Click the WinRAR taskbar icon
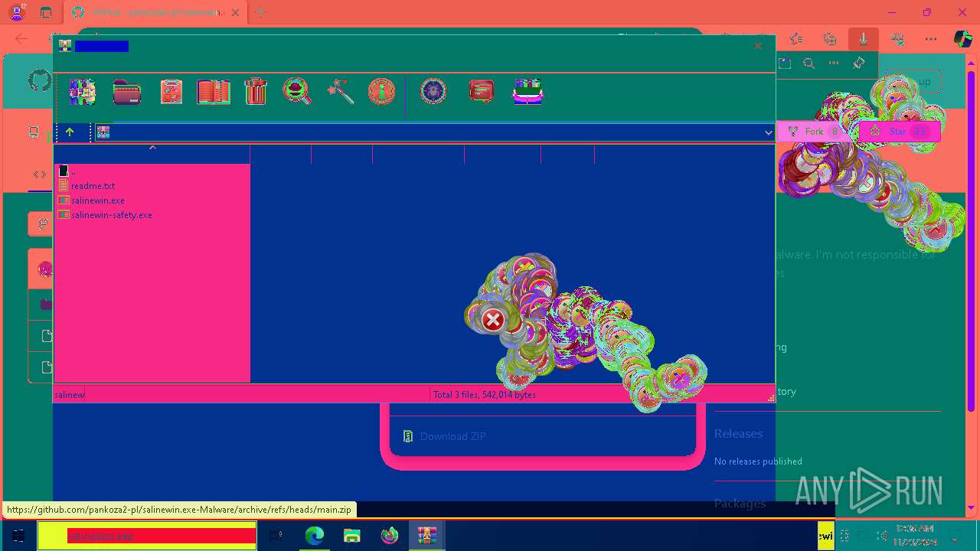 point(426,536)
